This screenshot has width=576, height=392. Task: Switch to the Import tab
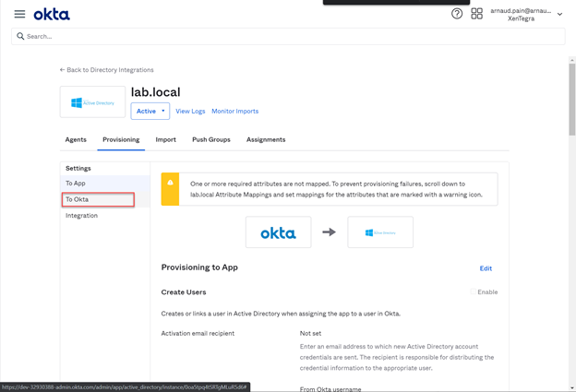(165, 140)
